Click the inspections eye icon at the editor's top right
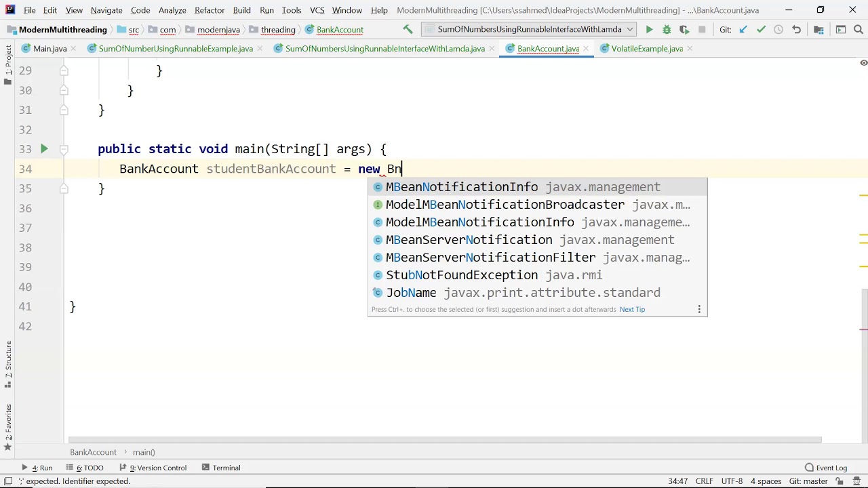The image size is (868, 488). point(863,62)
